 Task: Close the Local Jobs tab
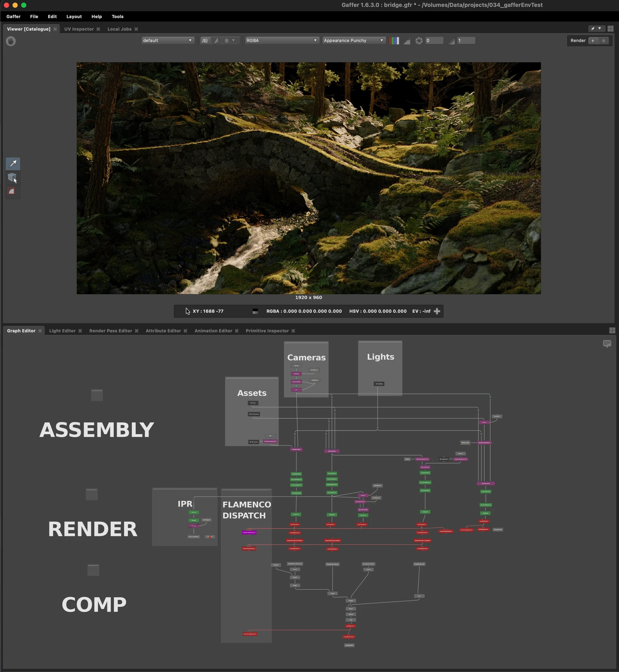coord(136,29)
